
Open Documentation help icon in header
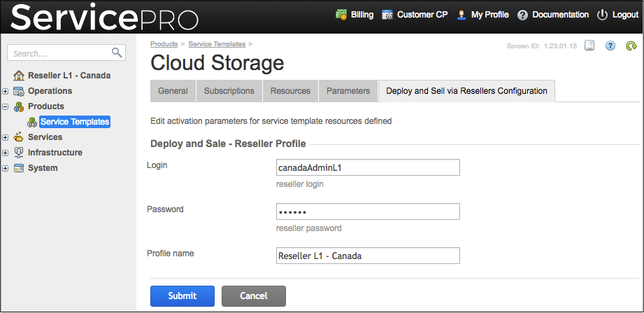tap(522, 15)
